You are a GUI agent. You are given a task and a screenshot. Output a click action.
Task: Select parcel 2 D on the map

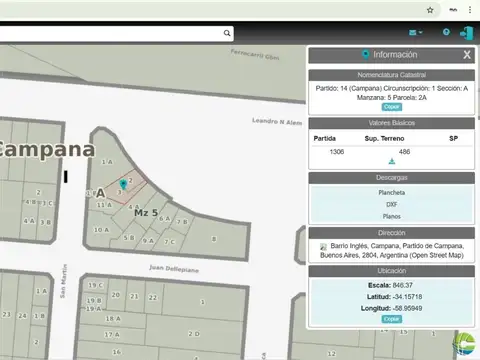click(194, 334)
